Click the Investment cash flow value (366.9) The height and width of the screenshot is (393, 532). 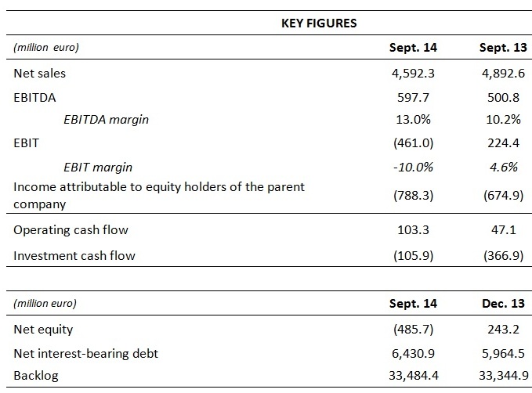click(502, 254)
